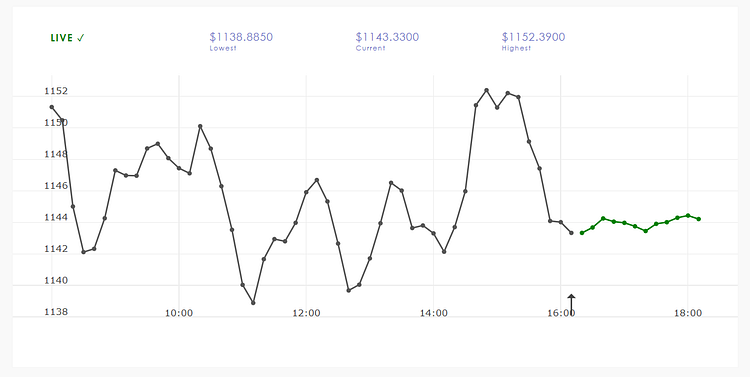The height and width of the screenshot is (377, 750).
Task: Select the 1146 price axis label
Action: point(56,186)
